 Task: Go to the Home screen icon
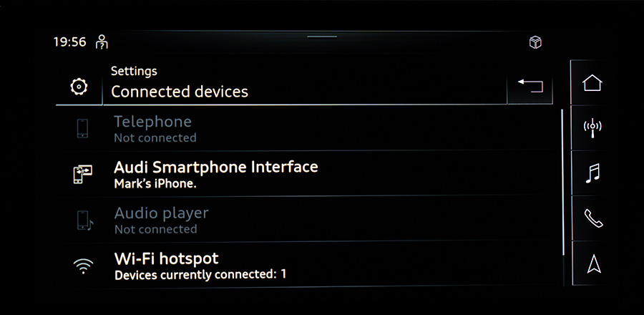(x=592, y=83)
